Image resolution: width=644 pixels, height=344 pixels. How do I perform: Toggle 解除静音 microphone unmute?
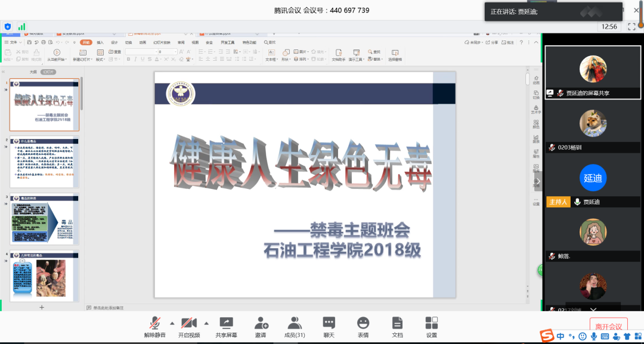click(155, 327)
